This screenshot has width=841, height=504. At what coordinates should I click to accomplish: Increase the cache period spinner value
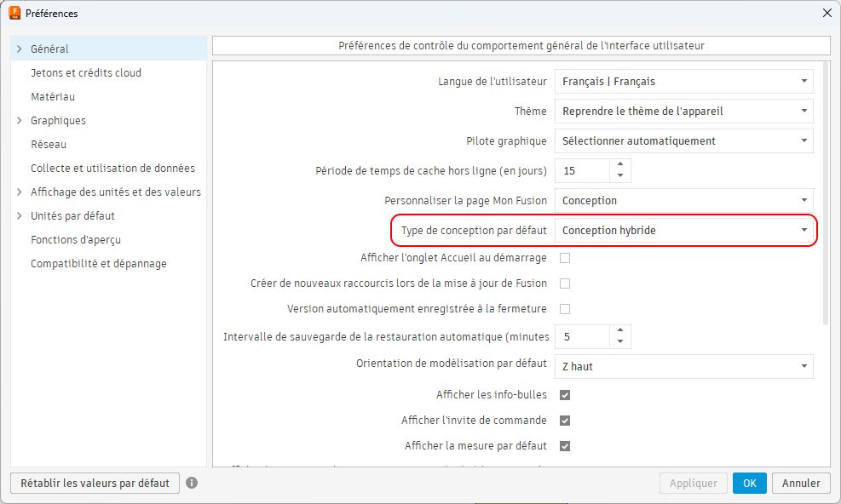[x=620, y=165]
